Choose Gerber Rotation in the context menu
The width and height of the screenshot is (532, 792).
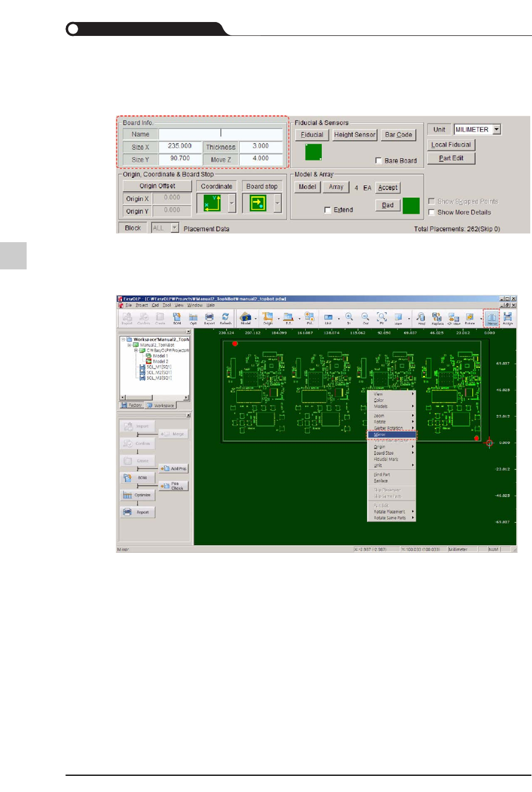point(392,428)
